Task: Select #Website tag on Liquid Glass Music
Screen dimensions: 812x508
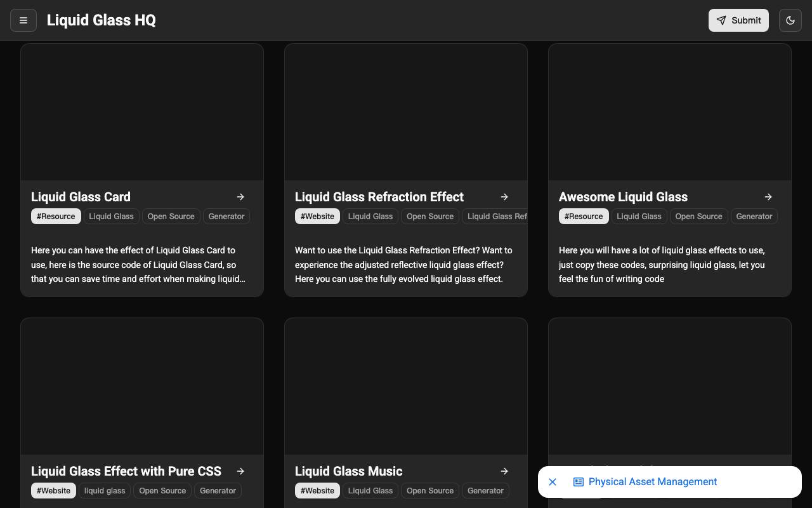Action: click(317, 491)
